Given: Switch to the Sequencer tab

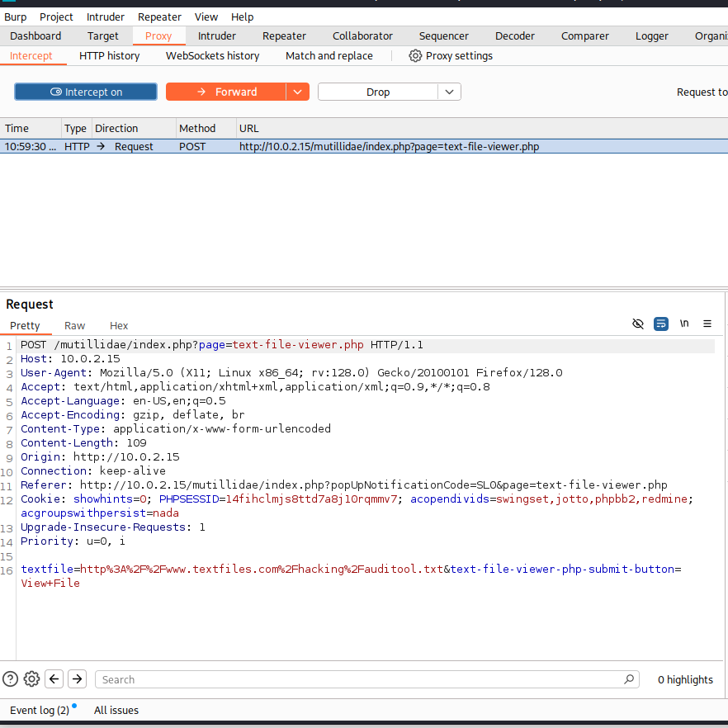Looking at the screenshot, I should coord(444,36).
